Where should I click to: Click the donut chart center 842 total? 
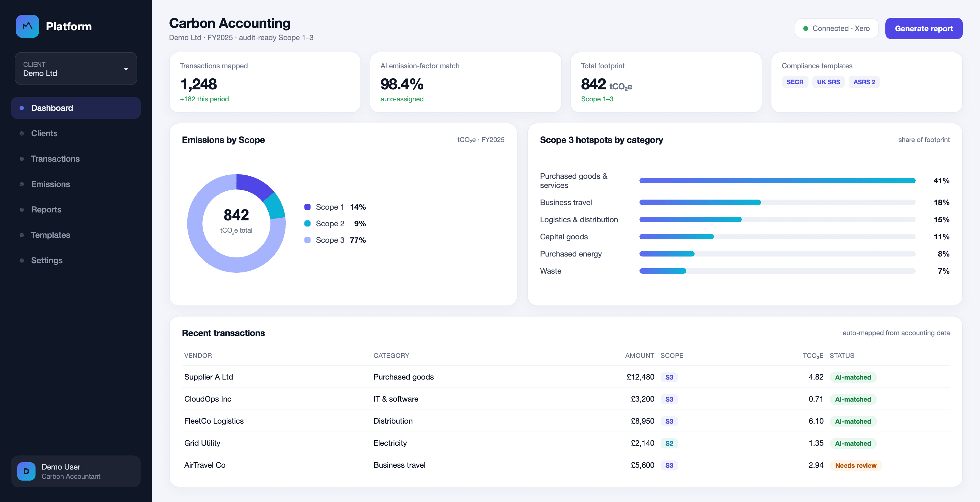[236, 215]
